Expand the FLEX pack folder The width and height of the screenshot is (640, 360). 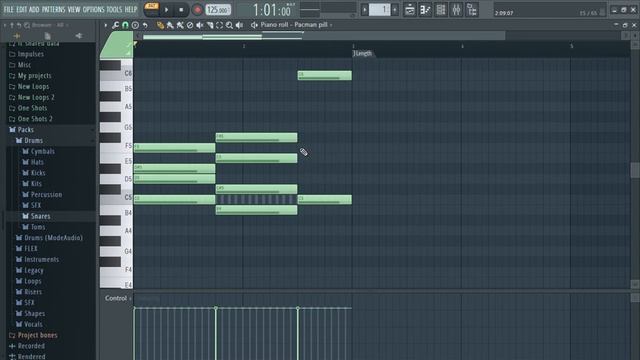tap(31, 249)
